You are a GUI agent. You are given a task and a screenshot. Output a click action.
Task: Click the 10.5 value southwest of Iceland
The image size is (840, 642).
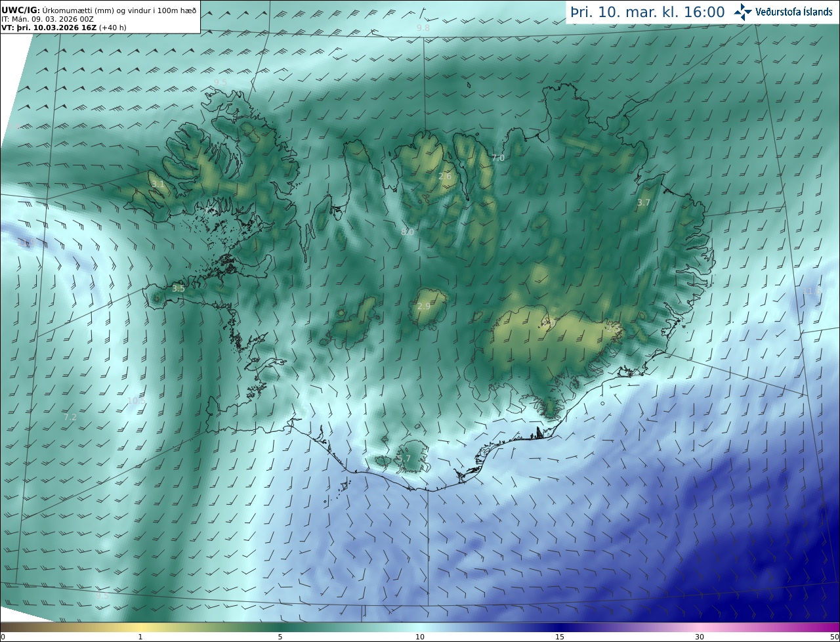coord(136,400)
